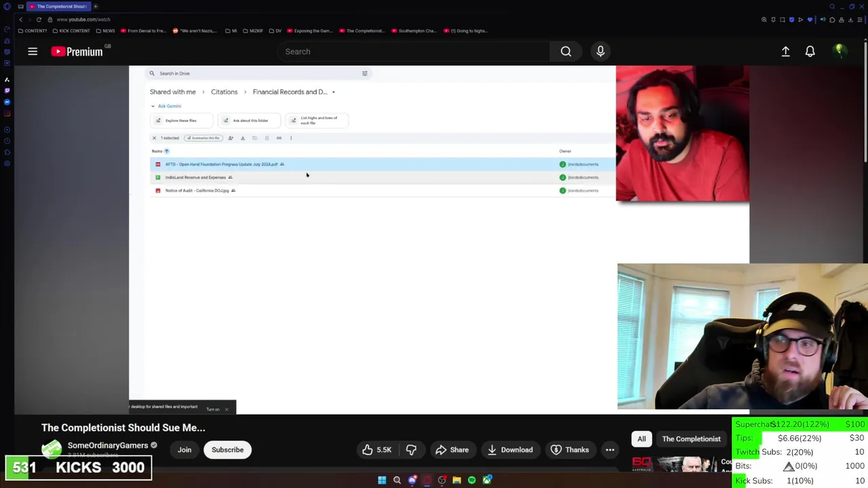Open the CONTENT? bookmarks folder
This screenshot has width=868, height=488.
point(33,30)
